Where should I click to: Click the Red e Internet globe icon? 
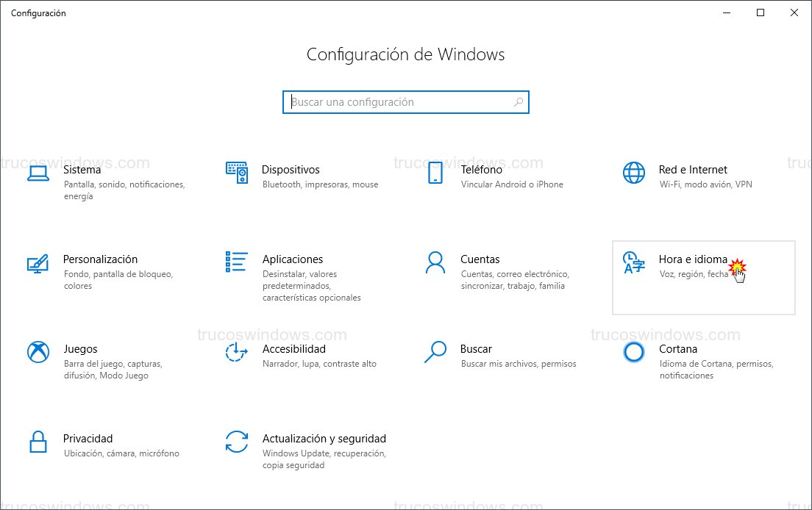[633, 173]
